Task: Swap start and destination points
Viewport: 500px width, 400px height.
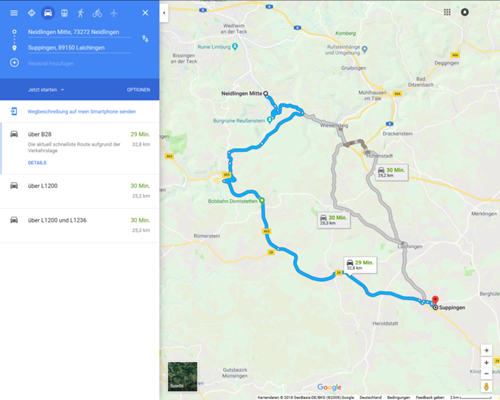Action: (145, 39)
